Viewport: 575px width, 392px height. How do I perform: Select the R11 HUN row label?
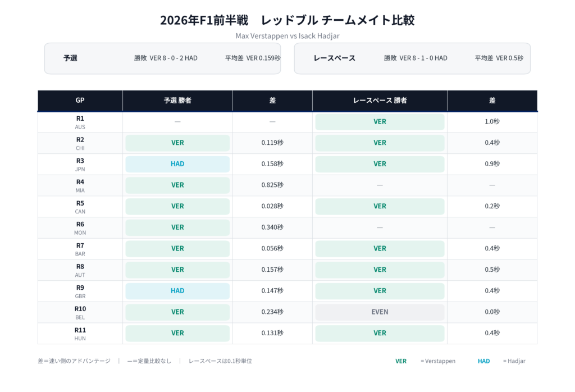[x=80, y=334]
